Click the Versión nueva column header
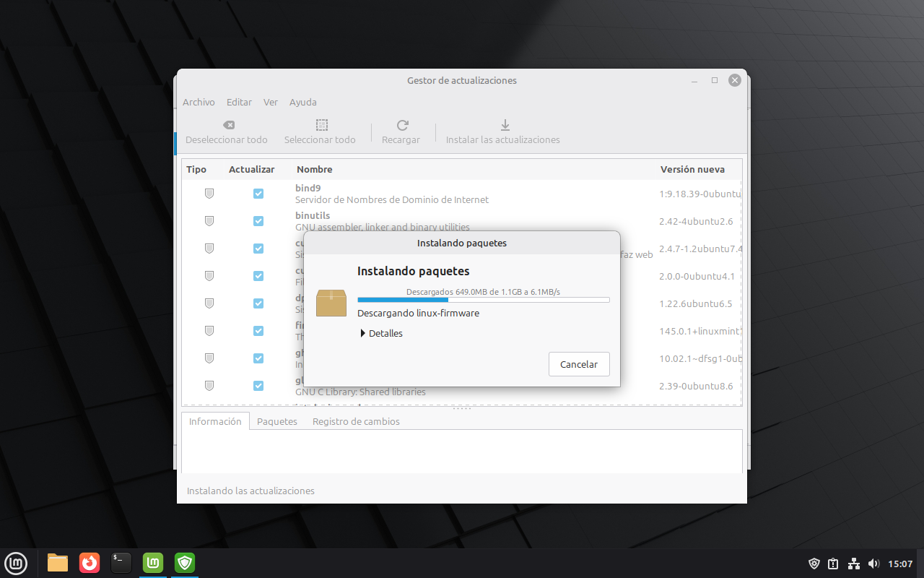Screen dimensions: 924x578 click(692, 169)
